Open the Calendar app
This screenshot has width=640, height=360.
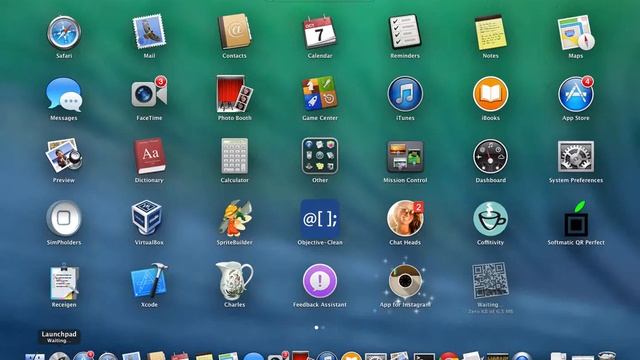[320, 32]
